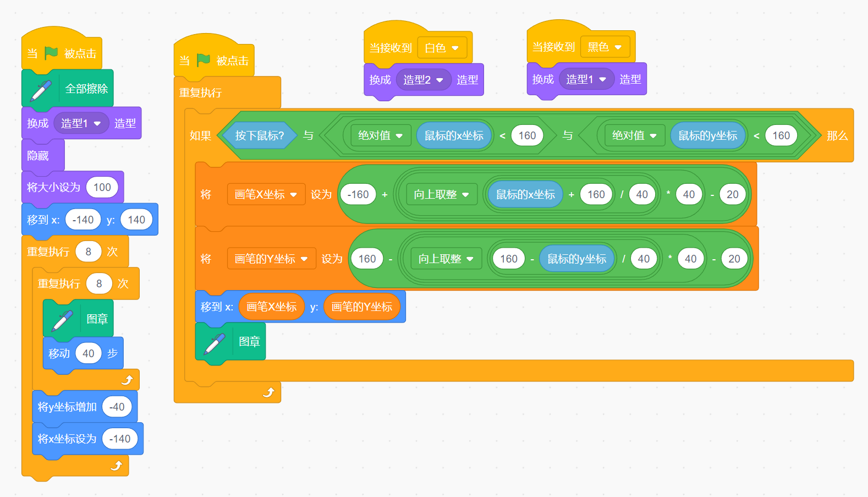The height and width of the screenshot is (497, 868).
Task: Click the pen icon on the 图章 block below 移到 画笔X坐标
Action: [215, 343]
